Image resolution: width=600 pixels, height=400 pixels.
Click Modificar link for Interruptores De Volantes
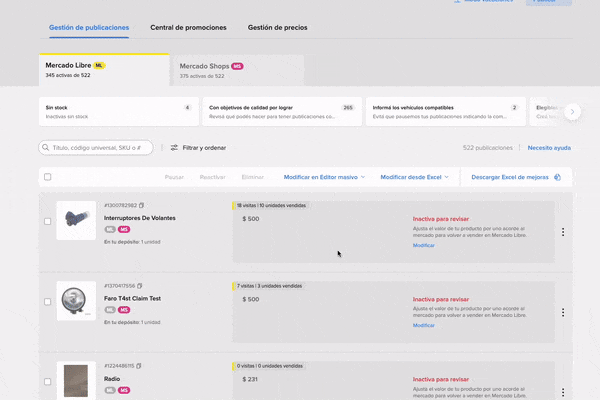(x=424, y=245)
